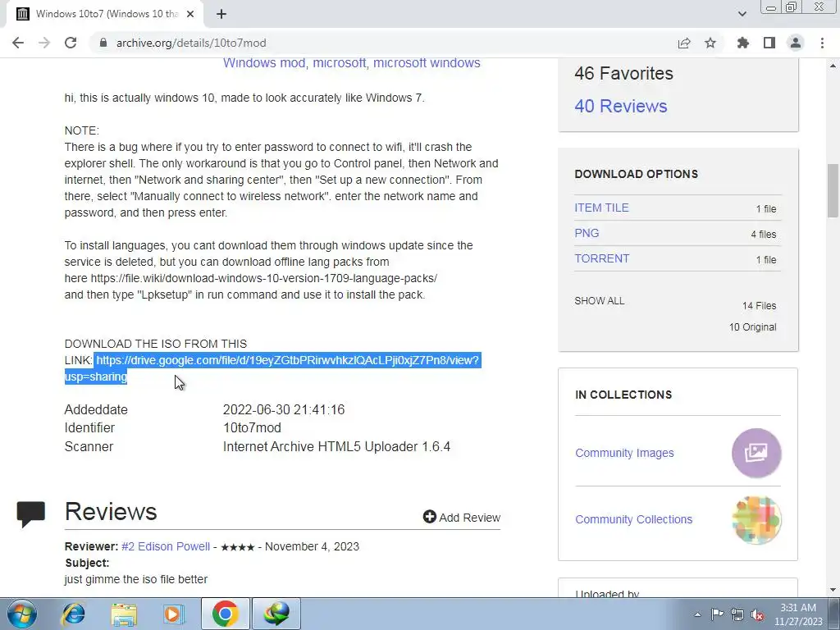840x630 pixels.
Task: Click the 10 Original count text
Action: pyautogui.click(x=752, y=326)
